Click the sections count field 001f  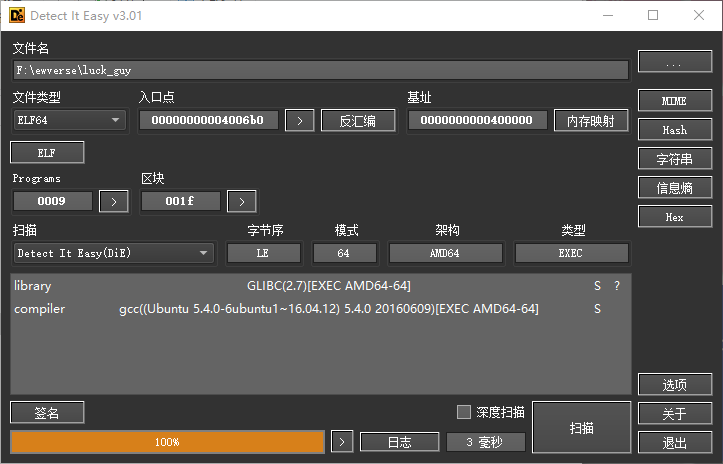tap(180, 201)
